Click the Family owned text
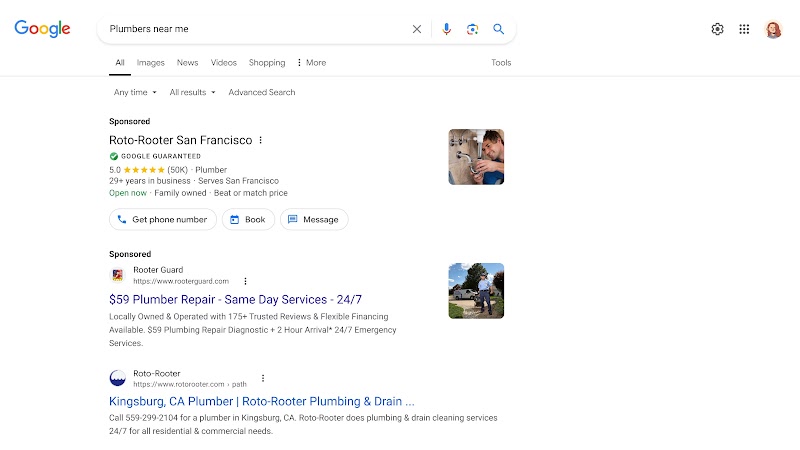This screenshot has height=450, width=800. pyautogui.click(x=180, y=193)
